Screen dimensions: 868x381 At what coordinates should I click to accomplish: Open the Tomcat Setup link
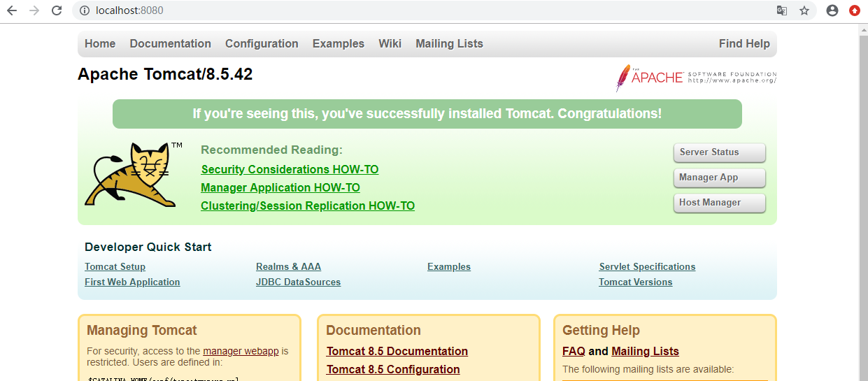pos(115,266)
